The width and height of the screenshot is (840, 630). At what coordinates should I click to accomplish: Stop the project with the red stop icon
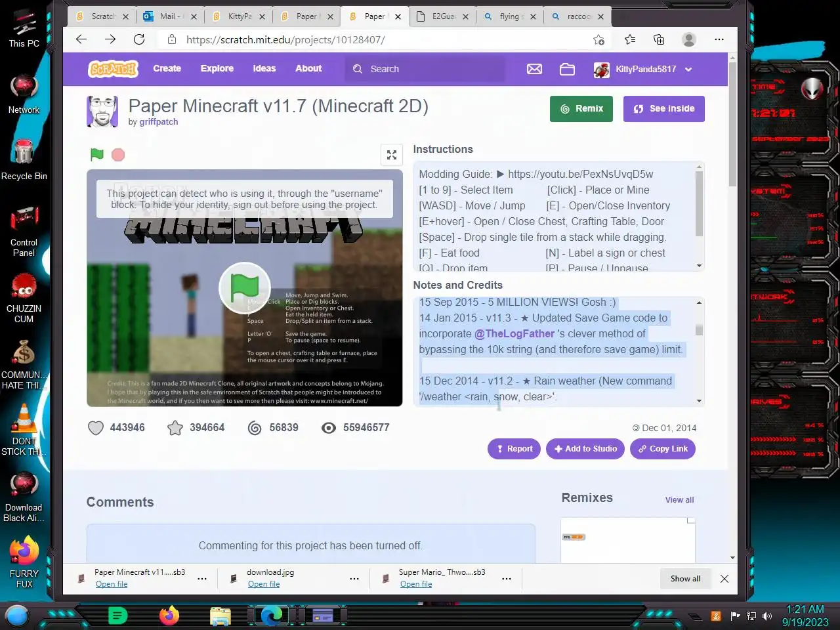(x=118, y=155)
